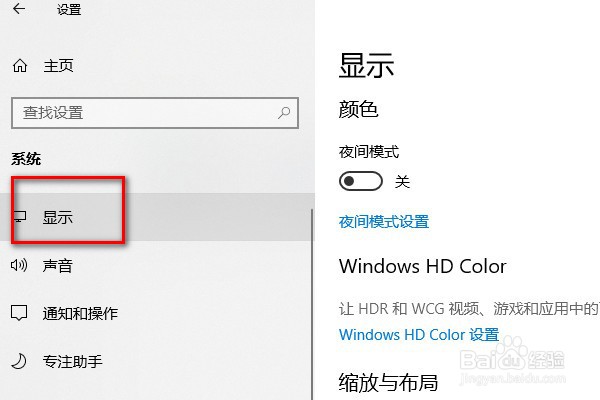This screenshot has width=600, height=400.
Task: Open the Windows HD Color 设置 link
Action: 419,335
